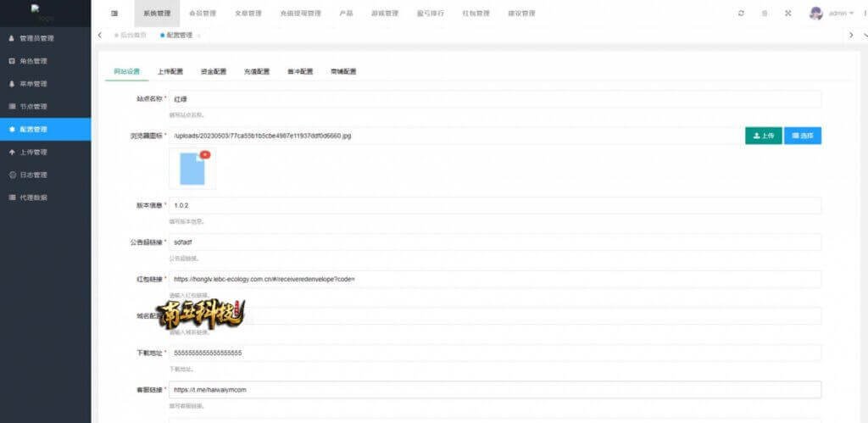Switch to the 充值配置 tab
This screenshot has height=423, width=868.
coord(256,72)
